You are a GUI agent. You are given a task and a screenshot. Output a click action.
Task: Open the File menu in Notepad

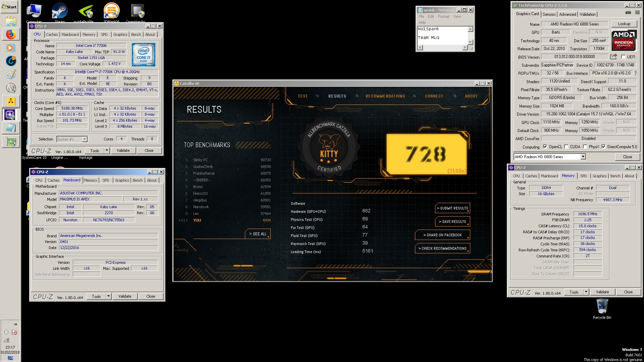click(421, 16)
